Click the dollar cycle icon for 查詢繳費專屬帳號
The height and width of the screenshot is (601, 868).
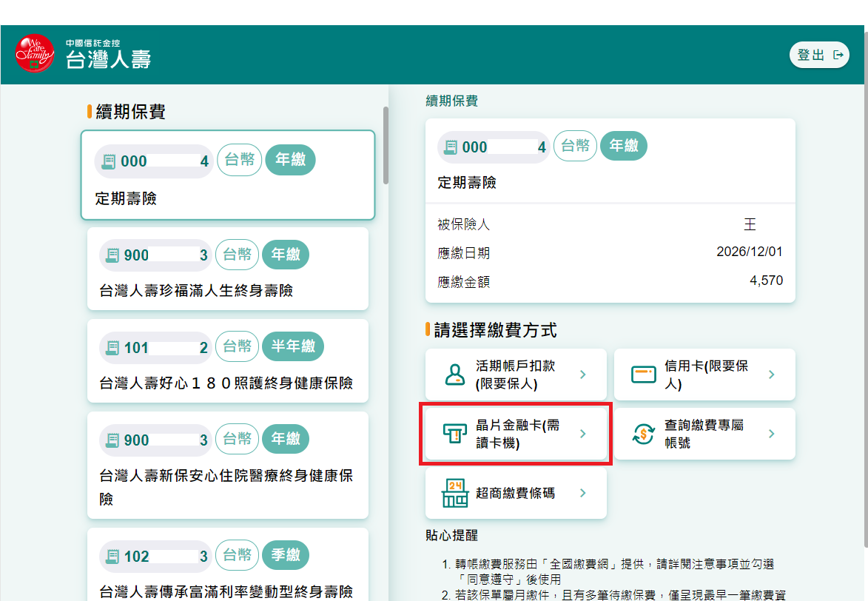pyautogui.click(x=644, y=434)
